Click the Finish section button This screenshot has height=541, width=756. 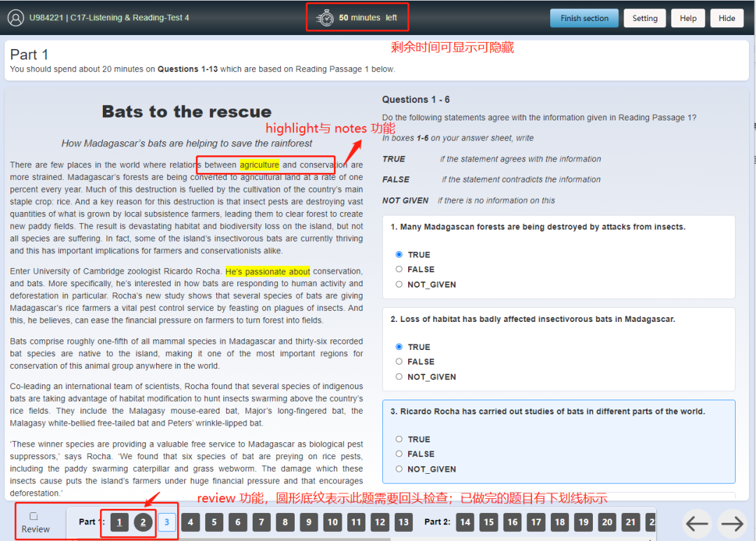pyautogui.click(x=584, y=18)
